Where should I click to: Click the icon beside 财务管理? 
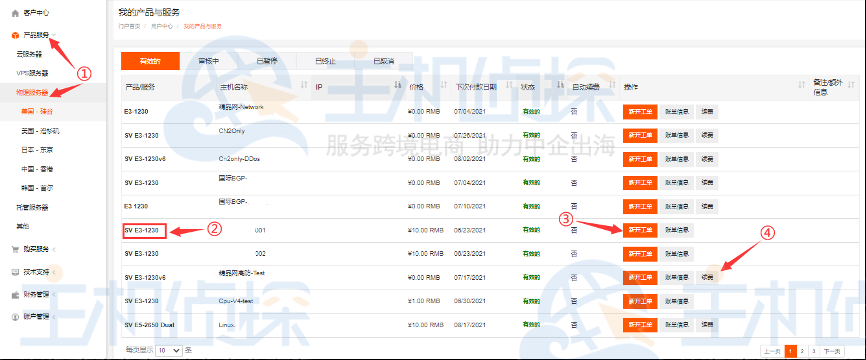[15, 295]
